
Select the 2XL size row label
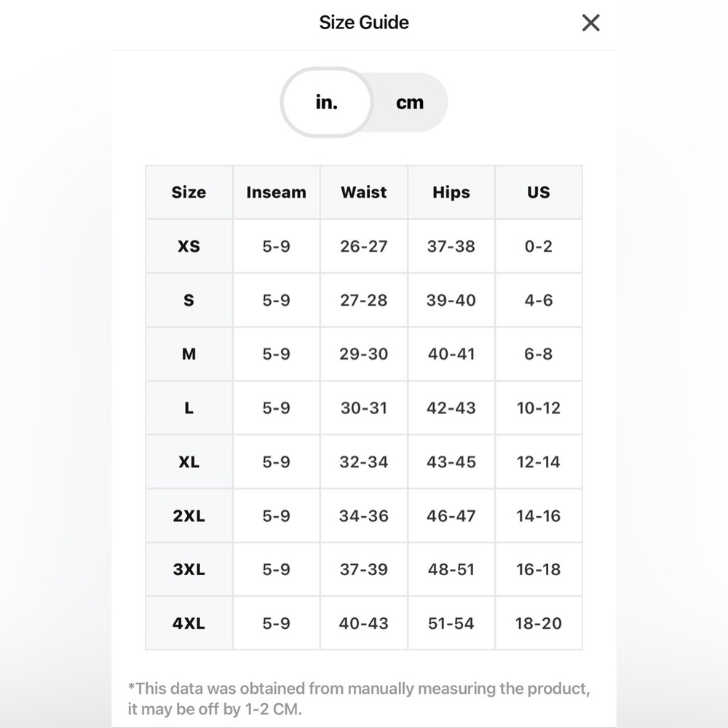click(189, 515)
